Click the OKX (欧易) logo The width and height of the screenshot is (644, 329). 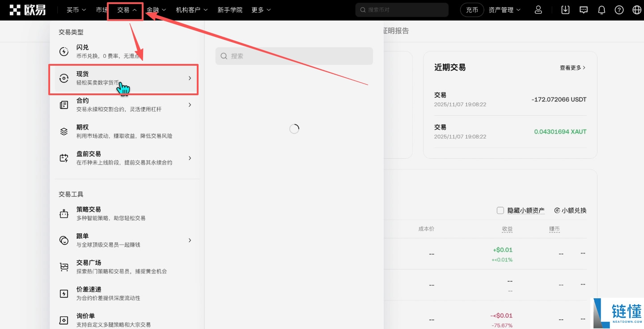[x=28, y=9]
